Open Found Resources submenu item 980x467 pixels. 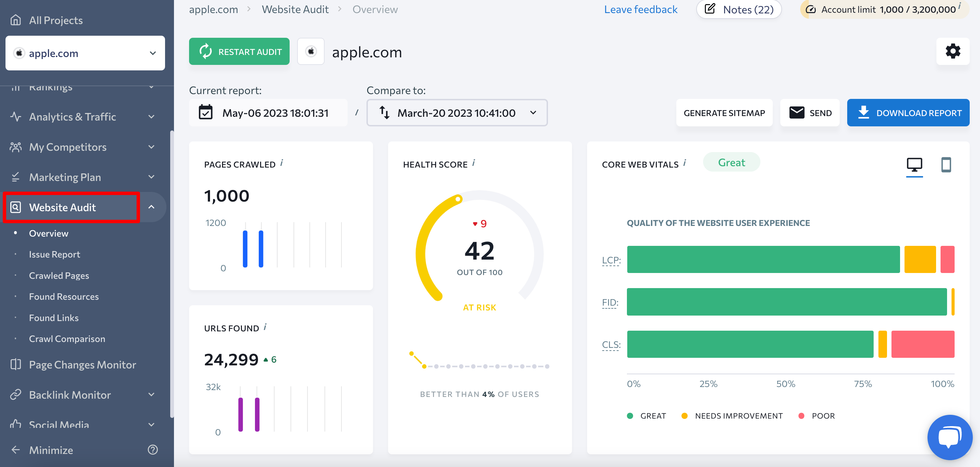pyautogui.click(x=64, y=296)
